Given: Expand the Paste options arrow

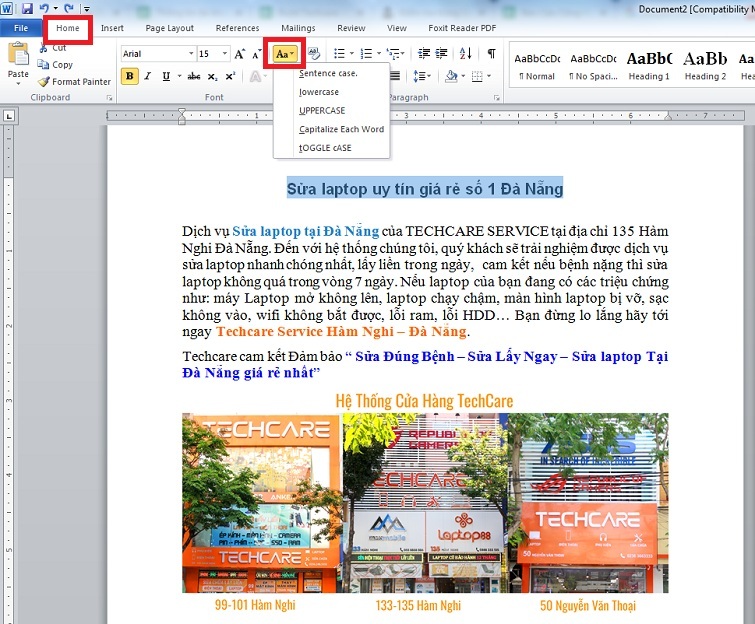Looking at the screenshot, I should [18, 84].
